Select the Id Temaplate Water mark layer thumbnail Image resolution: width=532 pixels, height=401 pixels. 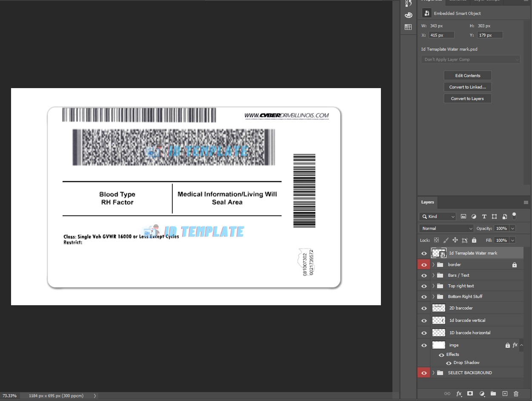439,253
